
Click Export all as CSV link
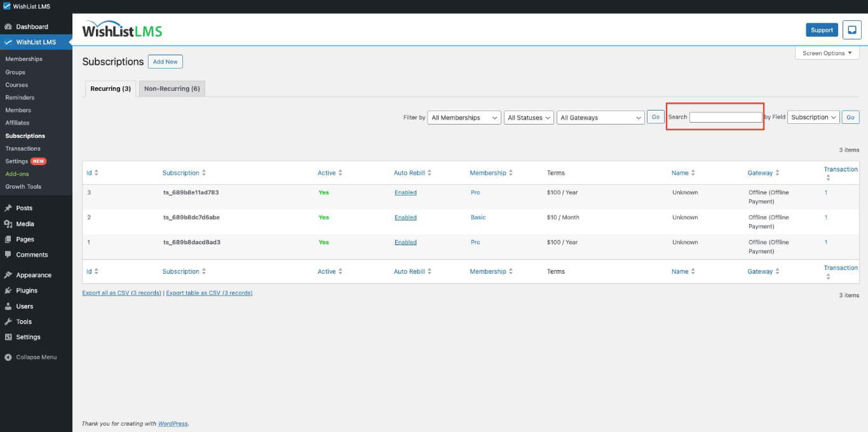pos(121,293)
